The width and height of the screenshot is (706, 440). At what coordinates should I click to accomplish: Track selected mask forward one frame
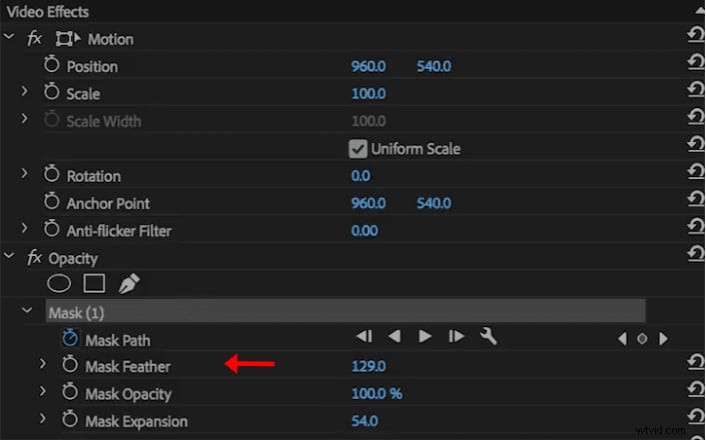[456, 336]
